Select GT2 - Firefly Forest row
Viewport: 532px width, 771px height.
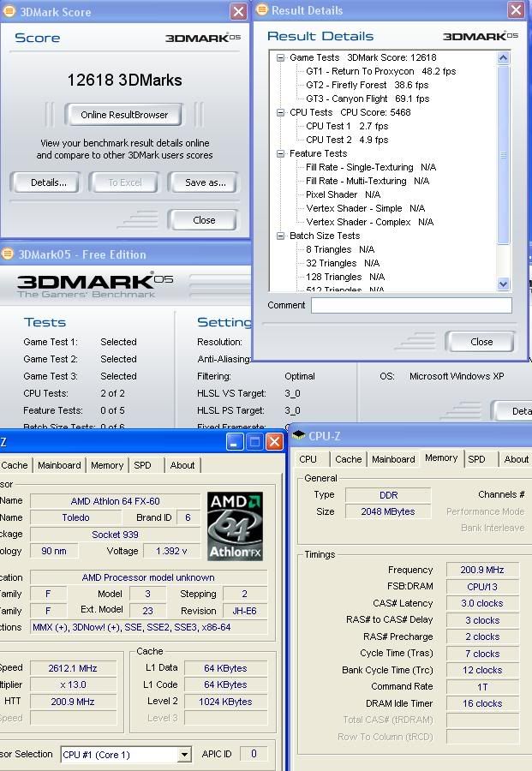point(367,85)
